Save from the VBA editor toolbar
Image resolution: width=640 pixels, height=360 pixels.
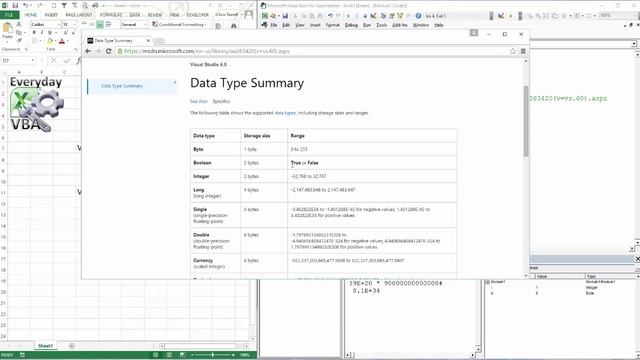click(285, 16)
